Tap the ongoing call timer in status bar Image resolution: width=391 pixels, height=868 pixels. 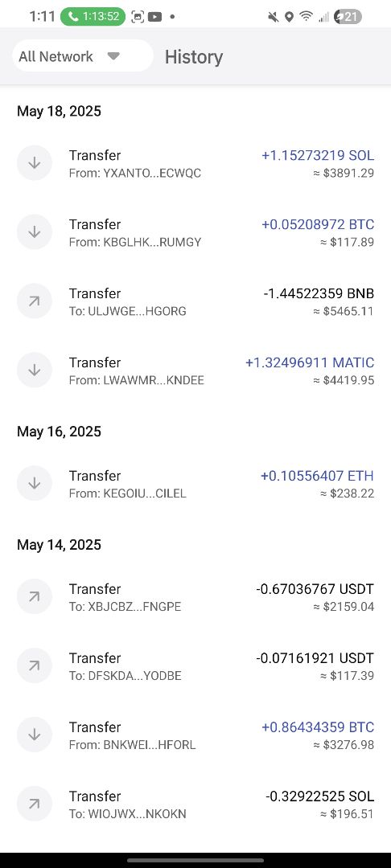pos(93,17)
